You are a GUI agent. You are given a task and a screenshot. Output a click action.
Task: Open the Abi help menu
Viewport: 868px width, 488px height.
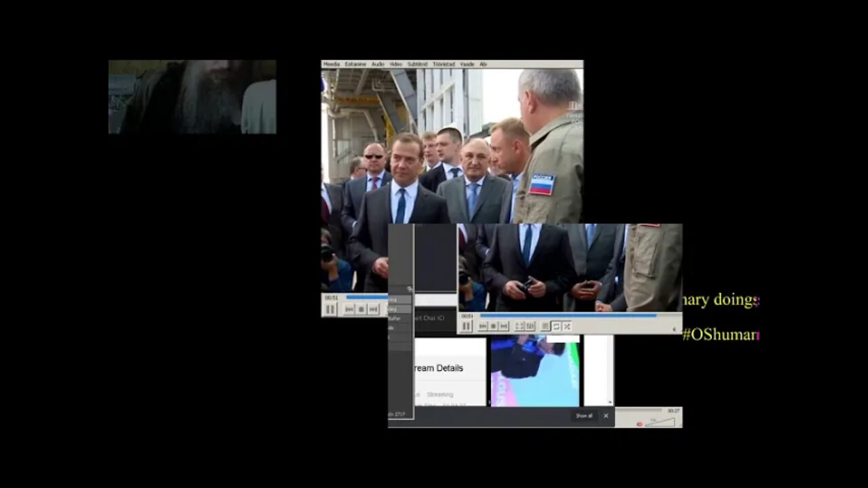point(484,64)
